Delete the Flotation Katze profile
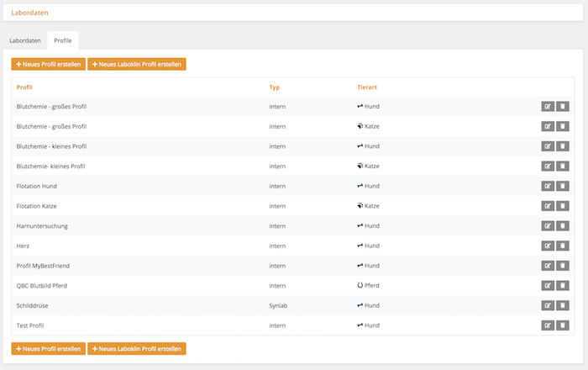The width and height of the screenshot is (588, 370). pyautogui.click(x=563, y=206)
